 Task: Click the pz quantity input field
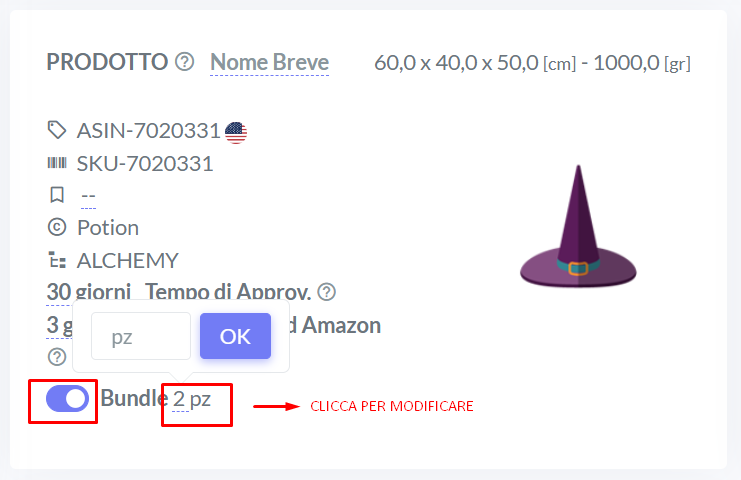(141, 336)
